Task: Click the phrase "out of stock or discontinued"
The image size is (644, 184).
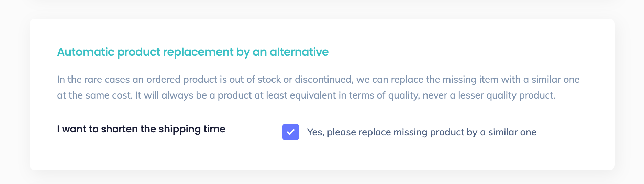Action: pos(291,80)
